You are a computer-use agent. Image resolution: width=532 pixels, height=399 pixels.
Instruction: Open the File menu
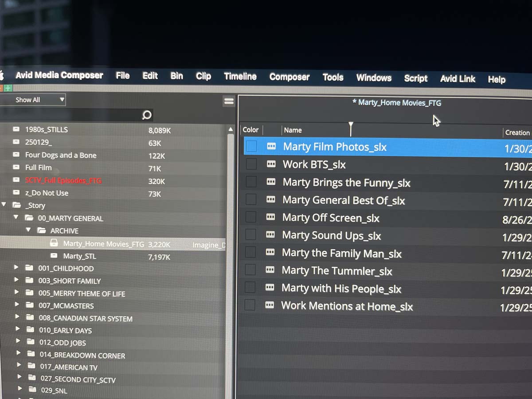click(123, 76)
